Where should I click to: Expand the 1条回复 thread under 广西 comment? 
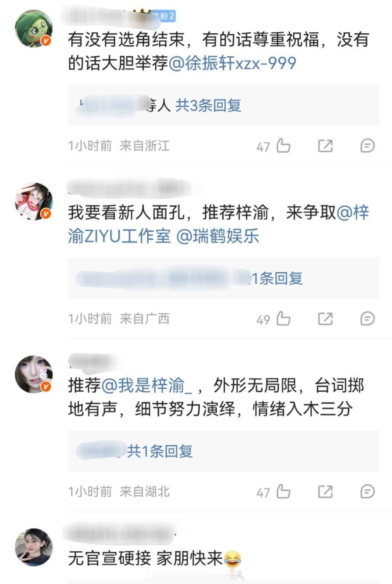point(277,278)
